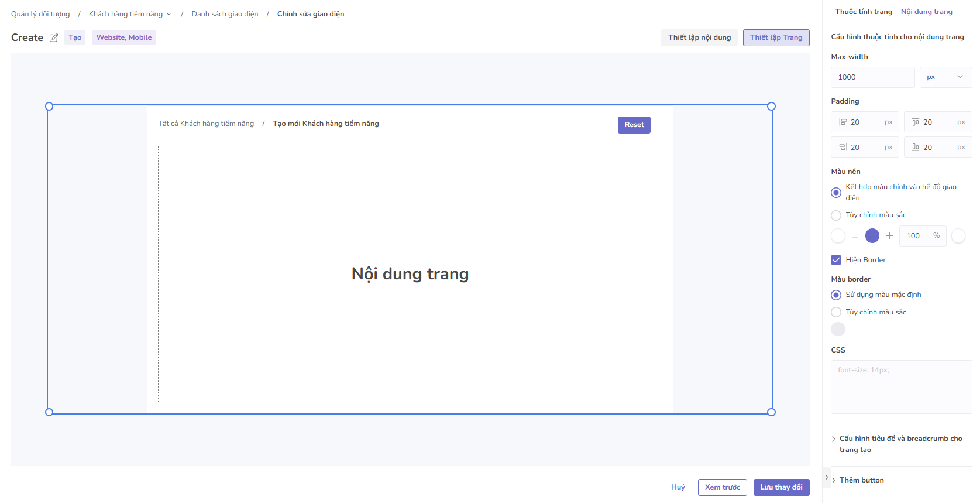The height and width of the screenshot is (503, 980).
Task: Click the padding-left alignment icon
Action: coord(843,122)
